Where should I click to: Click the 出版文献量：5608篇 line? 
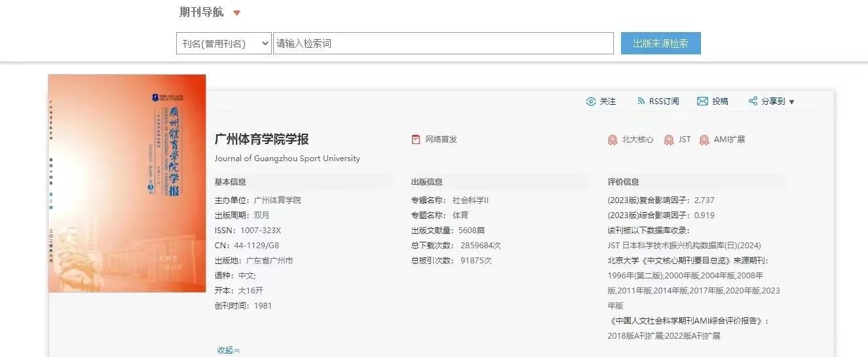point(448,231)
